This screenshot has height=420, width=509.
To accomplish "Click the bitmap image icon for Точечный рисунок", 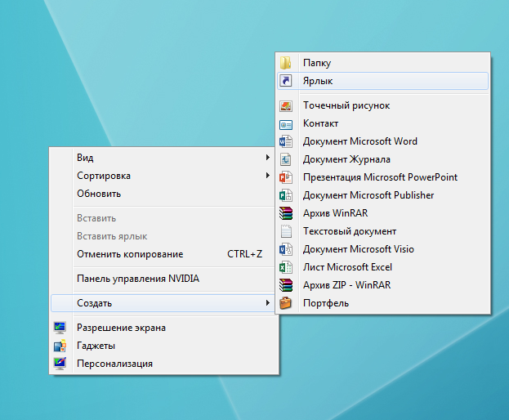I will point(286,105).
